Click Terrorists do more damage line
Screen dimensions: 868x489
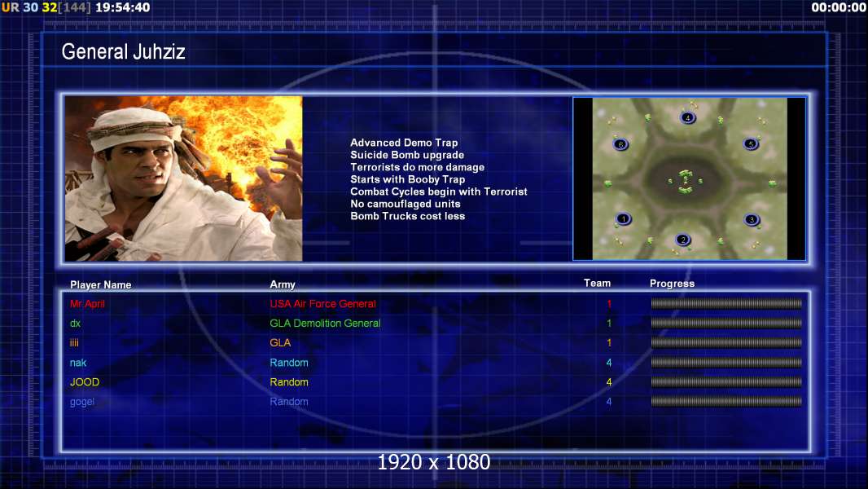point(418,167)
